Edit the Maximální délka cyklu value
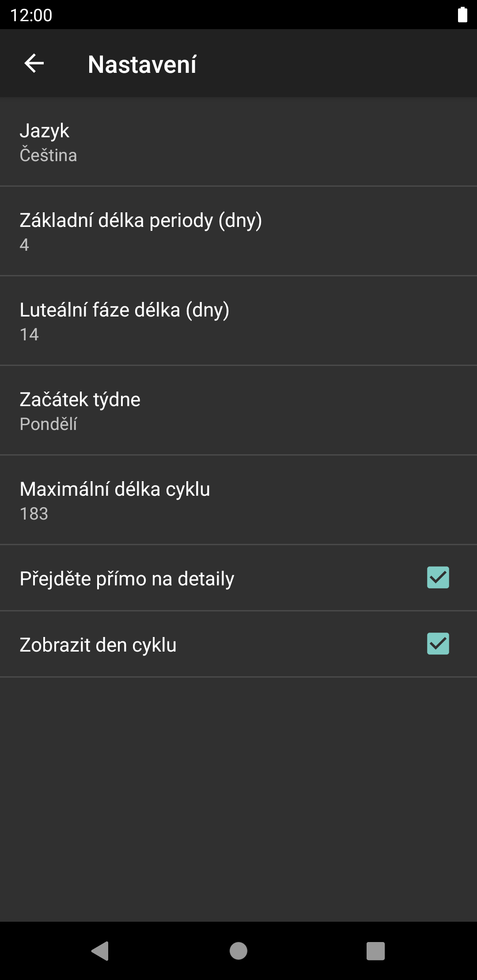The height and width of the screenshot is (980, 477). coord(238,500)
